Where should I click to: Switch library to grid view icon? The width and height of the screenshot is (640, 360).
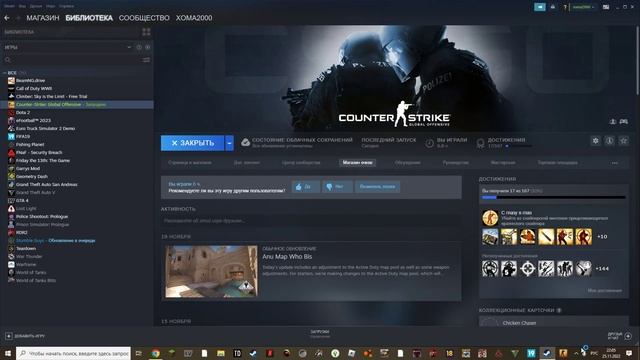146,32
